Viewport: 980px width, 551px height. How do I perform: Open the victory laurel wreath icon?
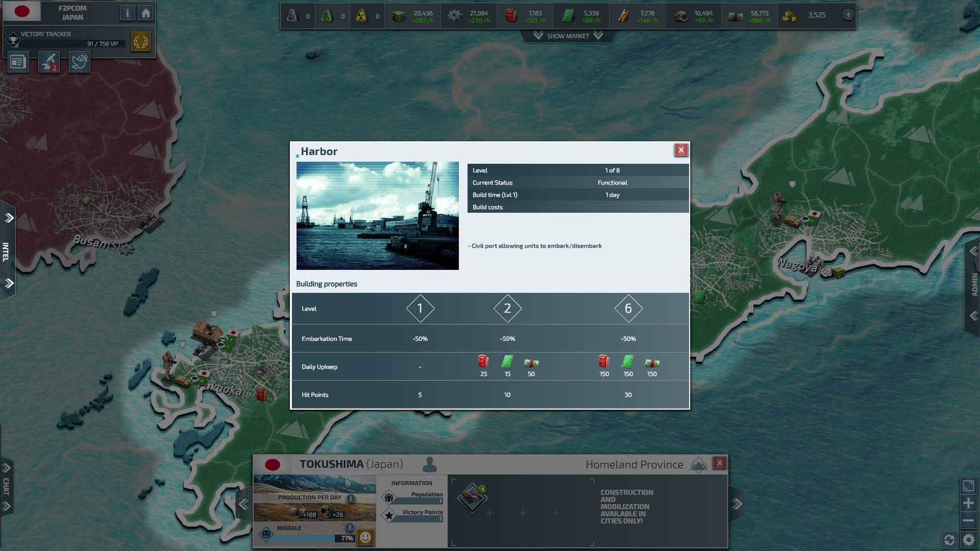click(140, 41)
